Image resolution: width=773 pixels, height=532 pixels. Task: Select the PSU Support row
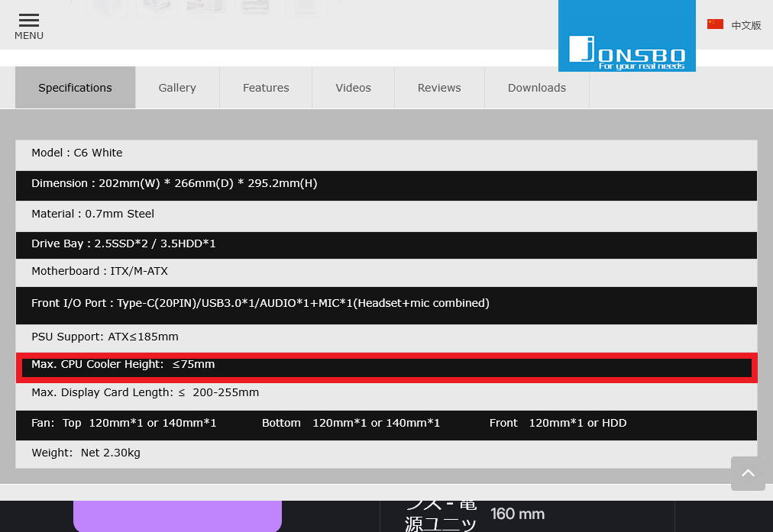point(386,337)
